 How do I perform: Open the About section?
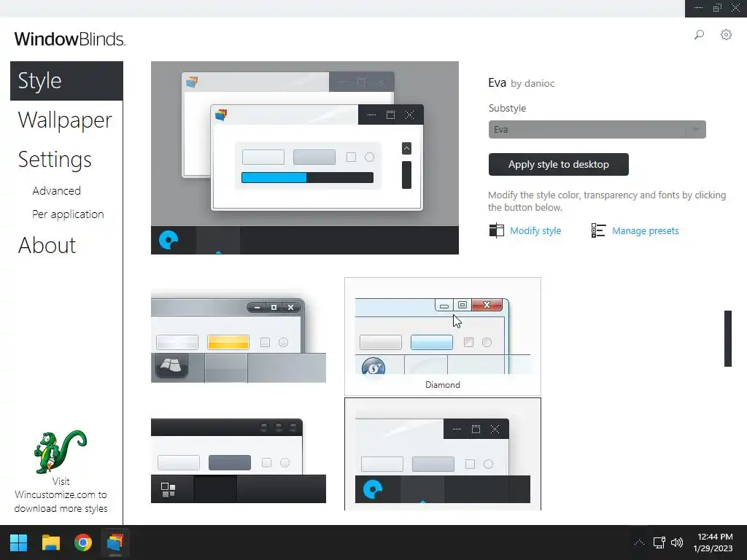[x=47, y=246]
